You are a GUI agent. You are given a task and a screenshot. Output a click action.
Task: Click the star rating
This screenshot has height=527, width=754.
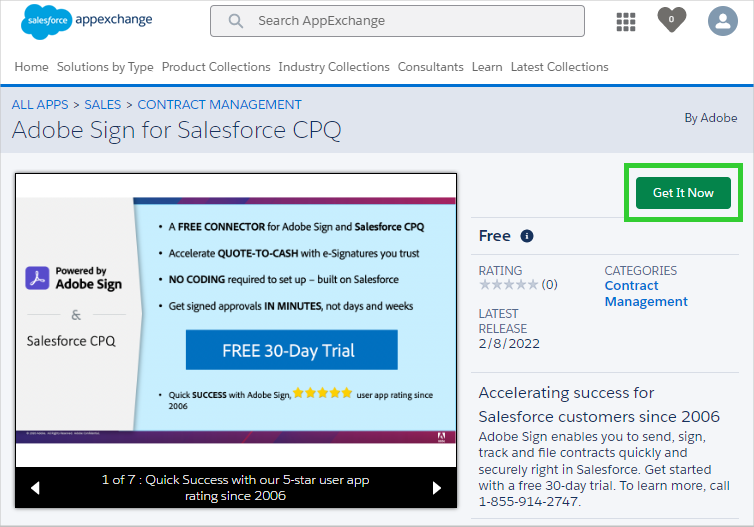pos(509,285)
